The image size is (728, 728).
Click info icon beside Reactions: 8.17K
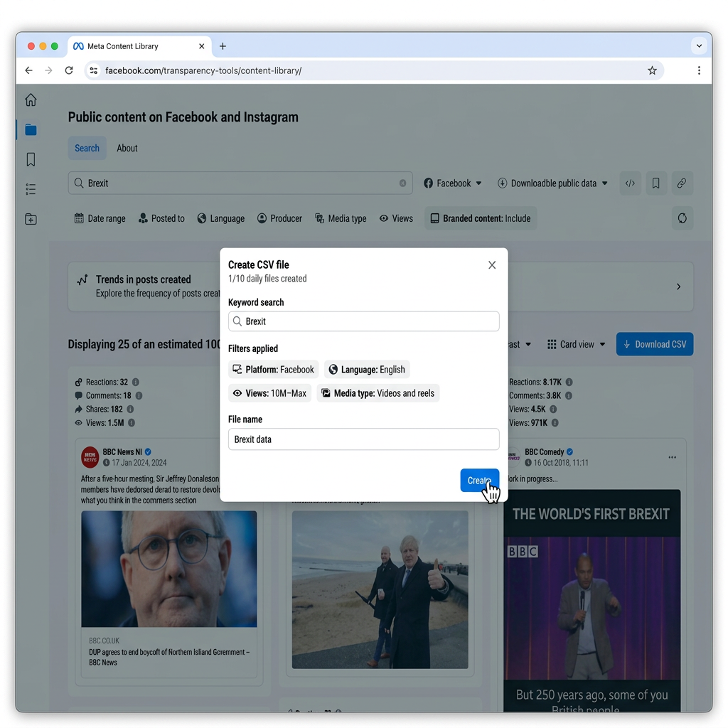tap(569, 382)
